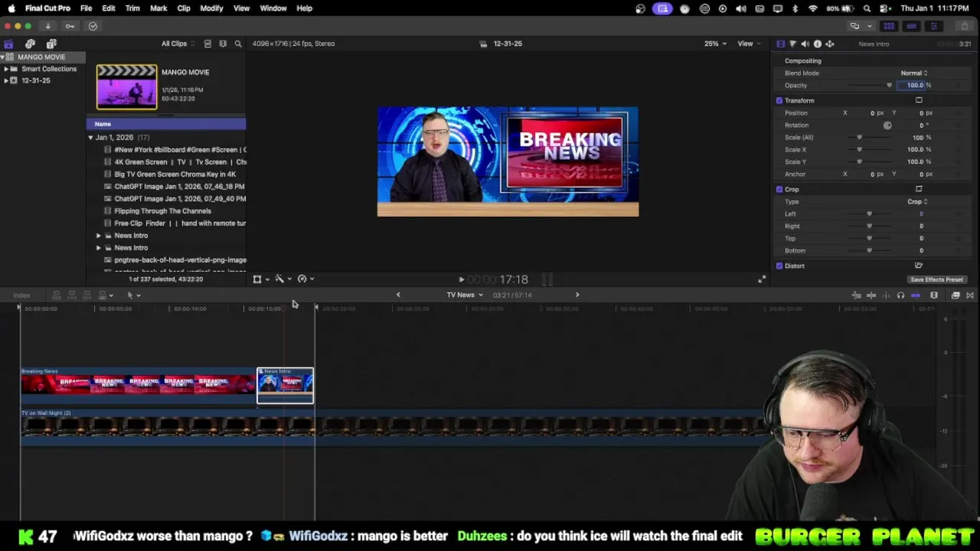980x551 pixels.
Task: Show the Share inspector icon
Action: 829,44
